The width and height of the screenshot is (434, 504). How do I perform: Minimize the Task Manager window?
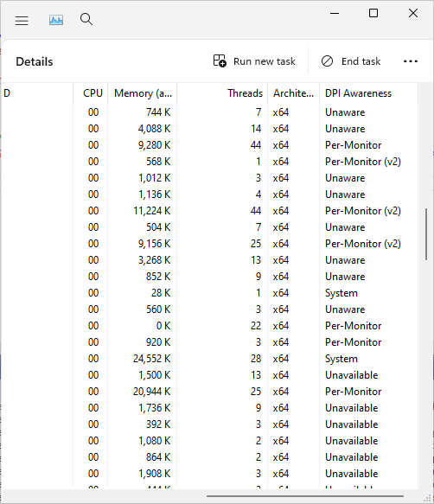point(335,13)
